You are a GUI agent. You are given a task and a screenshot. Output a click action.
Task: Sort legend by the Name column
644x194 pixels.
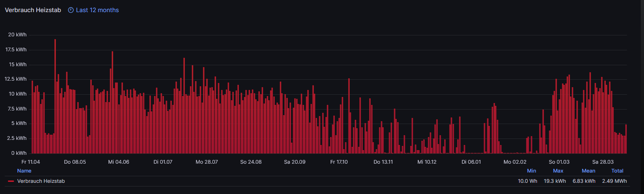[24, 171]
